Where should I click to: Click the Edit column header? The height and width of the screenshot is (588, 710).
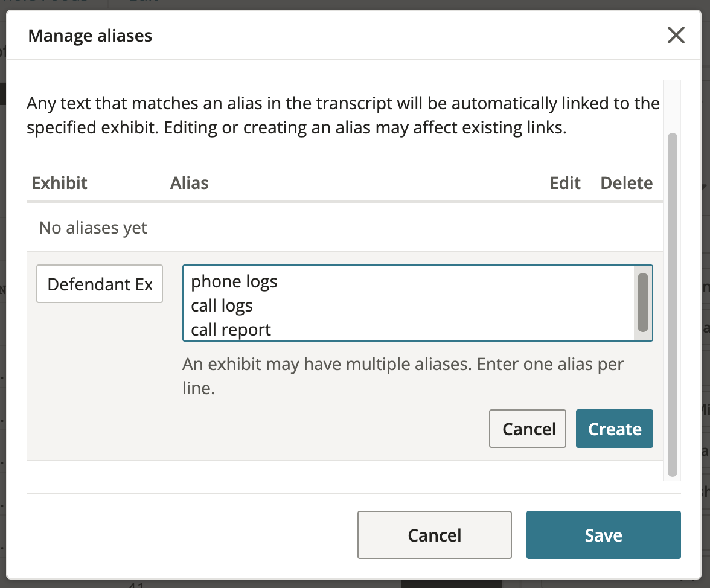(564, 183)
